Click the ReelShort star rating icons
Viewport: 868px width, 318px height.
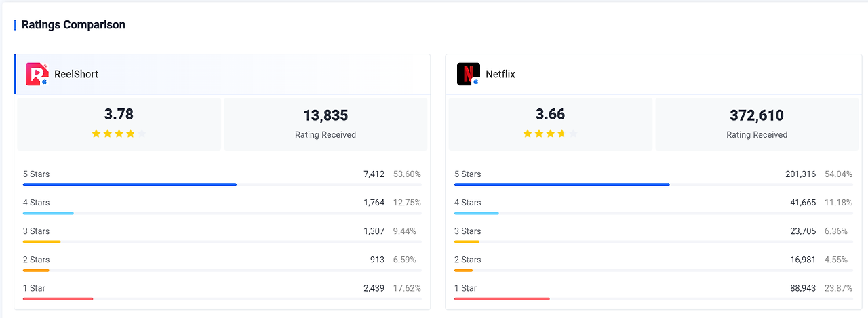pos(119,134)
